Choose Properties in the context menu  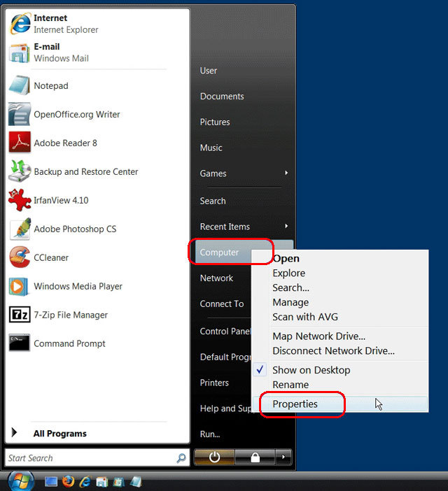click(295, 404)
